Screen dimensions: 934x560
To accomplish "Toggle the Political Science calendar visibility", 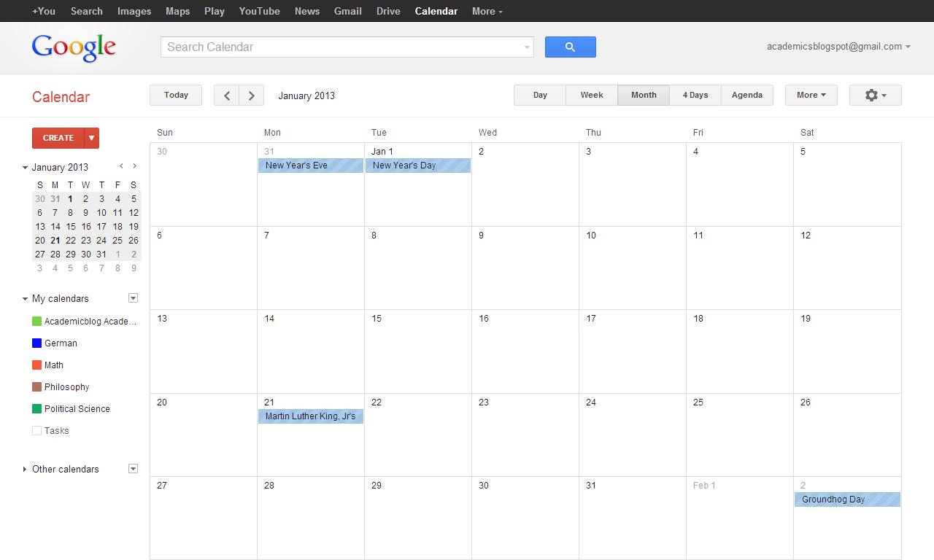I will pos(36,408).
